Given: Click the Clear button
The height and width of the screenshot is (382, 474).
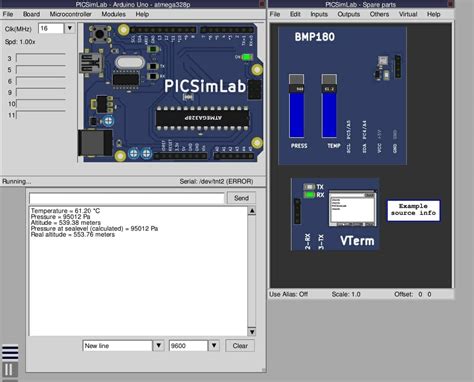Looking at the screenshot, I should click(x=240, y=346).
